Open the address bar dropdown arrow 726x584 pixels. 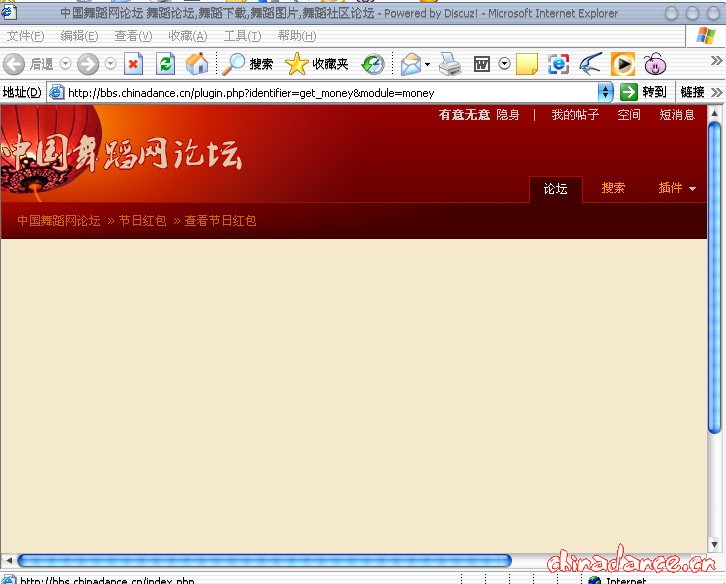[x=605, y=92]
